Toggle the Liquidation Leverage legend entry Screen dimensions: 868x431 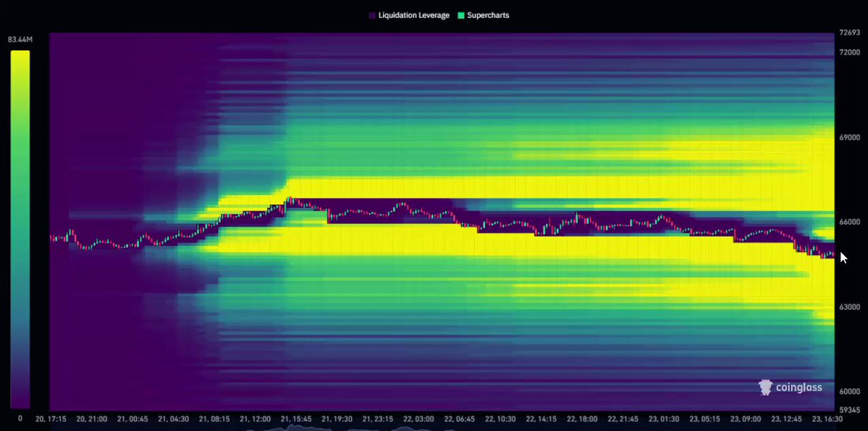[x=409, y=15]
